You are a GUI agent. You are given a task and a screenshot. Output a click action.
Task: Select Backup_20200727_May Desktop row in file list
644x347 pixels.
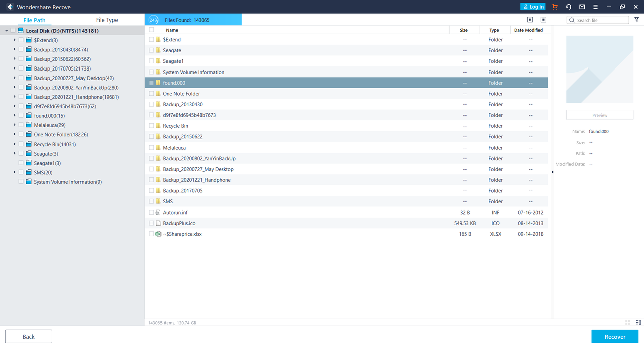(x=347, y=169)
